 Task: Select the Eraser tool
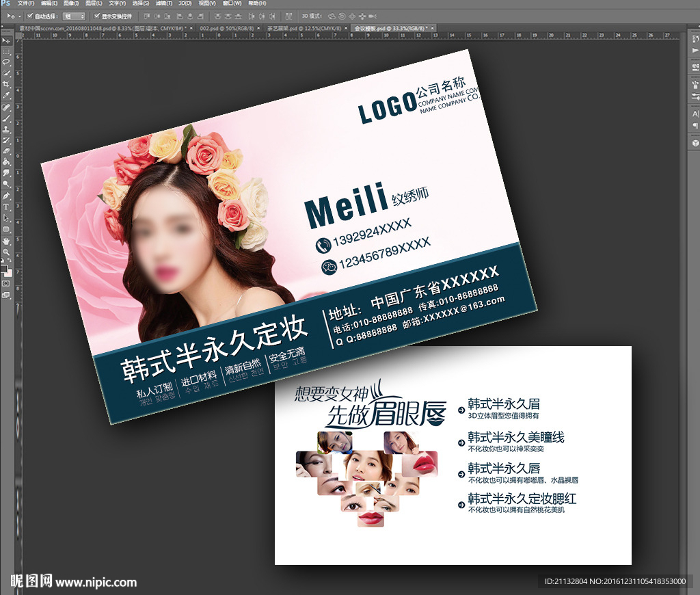(5, 151)
